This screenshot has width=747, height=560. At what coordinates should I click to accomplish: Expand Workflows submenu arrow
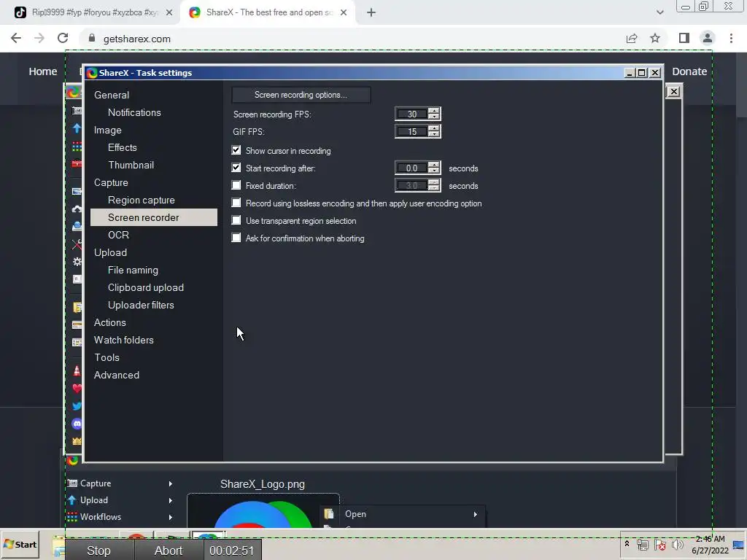171,517
